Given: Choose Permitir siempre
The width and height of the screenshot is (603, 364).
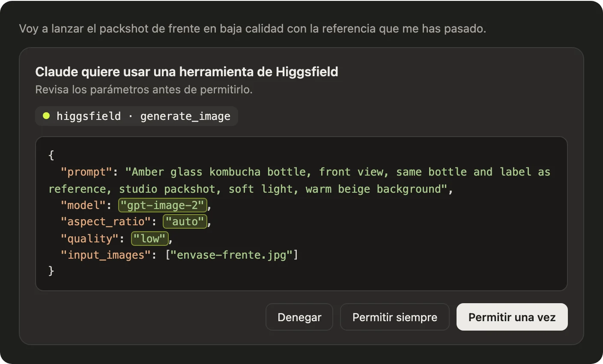Looking at the screenshot, I should point(394,317).
